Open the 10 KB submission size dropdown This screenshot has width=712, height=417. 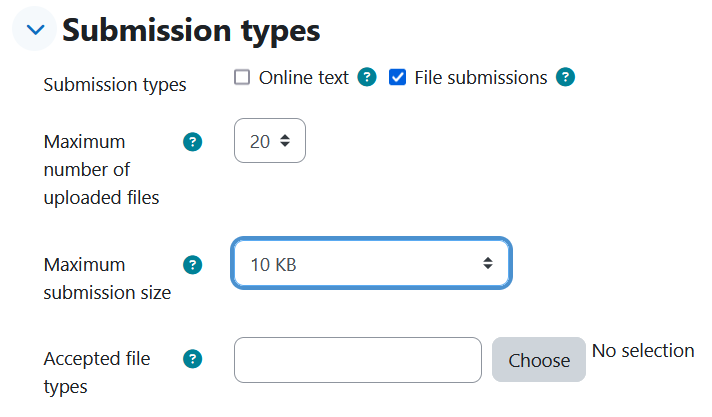coord(371,263)
